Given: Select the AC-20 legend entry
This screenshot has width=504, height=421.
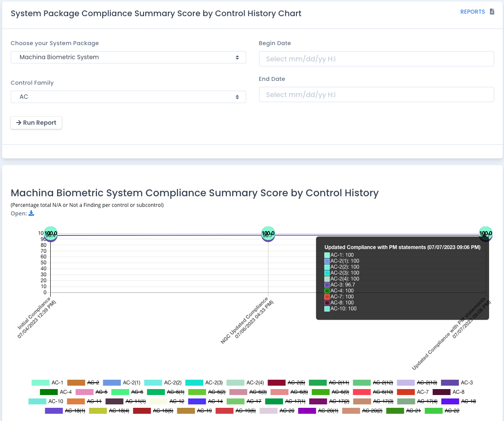Looking at the screenshot, I should [x=277, y=410].
